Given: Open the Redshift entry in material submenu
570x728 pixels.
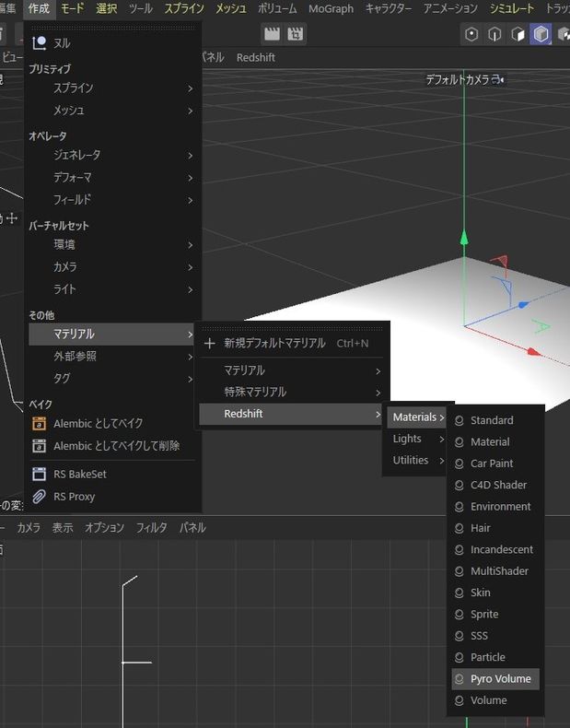Looking at the screenshot, I should pos(291,414).
